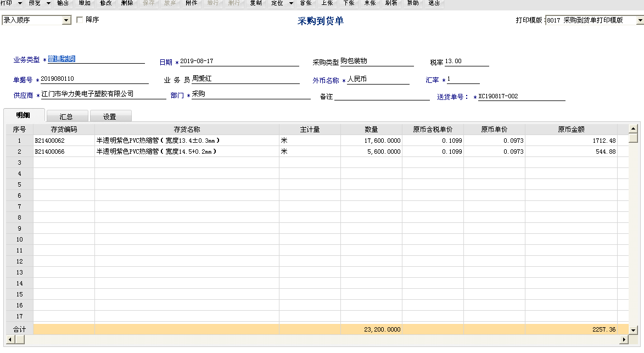This screenshot has height=353, width=644.
Task: Click amount cell 1712.48
Action: pos(571,141)
